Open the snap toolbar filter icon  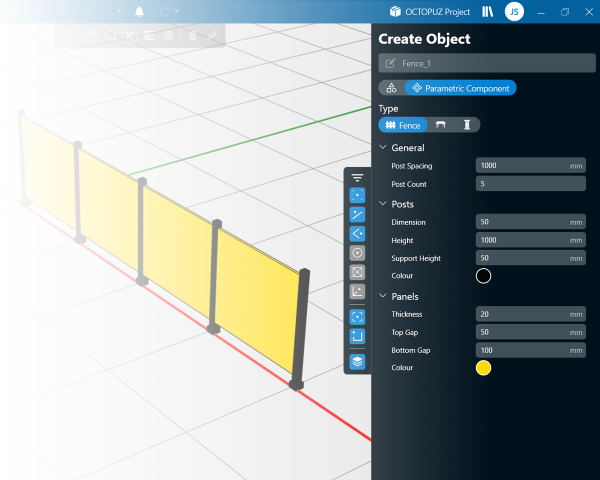pyautogui.click(x=357, y=177)
